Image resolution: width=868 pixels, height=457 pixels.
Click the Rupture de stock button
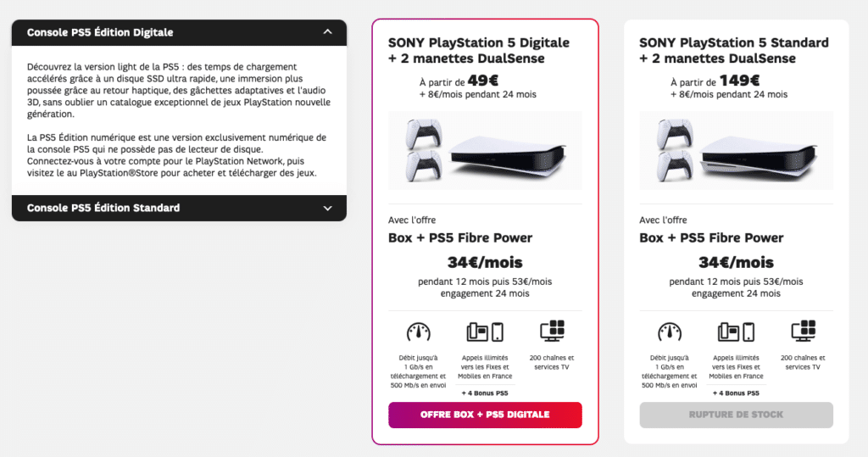click(x=736, y=415)
